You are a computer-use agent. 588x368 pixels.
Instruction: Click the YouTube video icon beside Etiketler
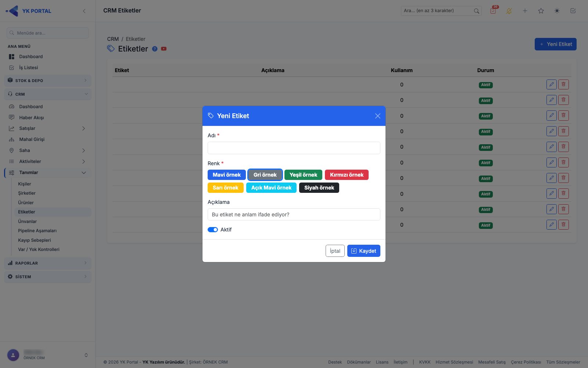tap(164, 49)
